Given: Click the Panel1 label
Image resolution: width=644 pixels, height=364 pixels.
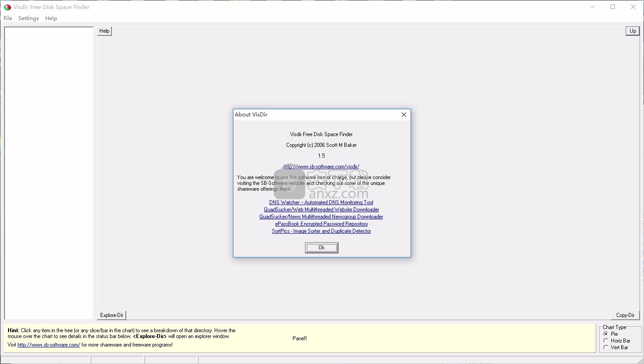Looking at the screenshot, I should (300, 338).
